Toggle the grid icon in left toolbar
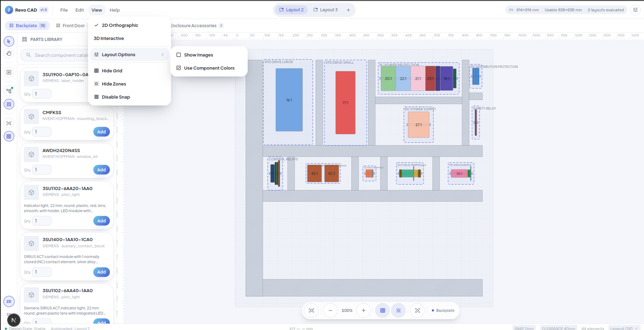Viewport: 644px width, 330px height. pos(9,136)
